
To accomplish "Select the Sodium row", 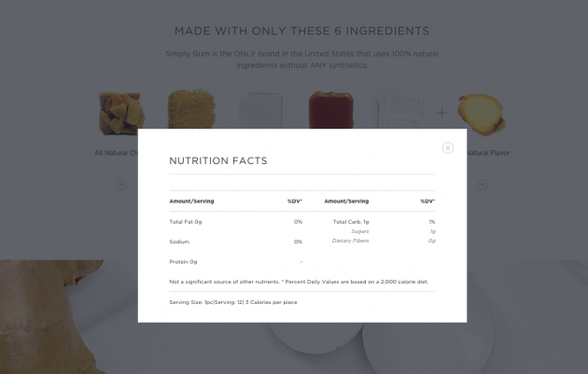I will pos(235,242).
